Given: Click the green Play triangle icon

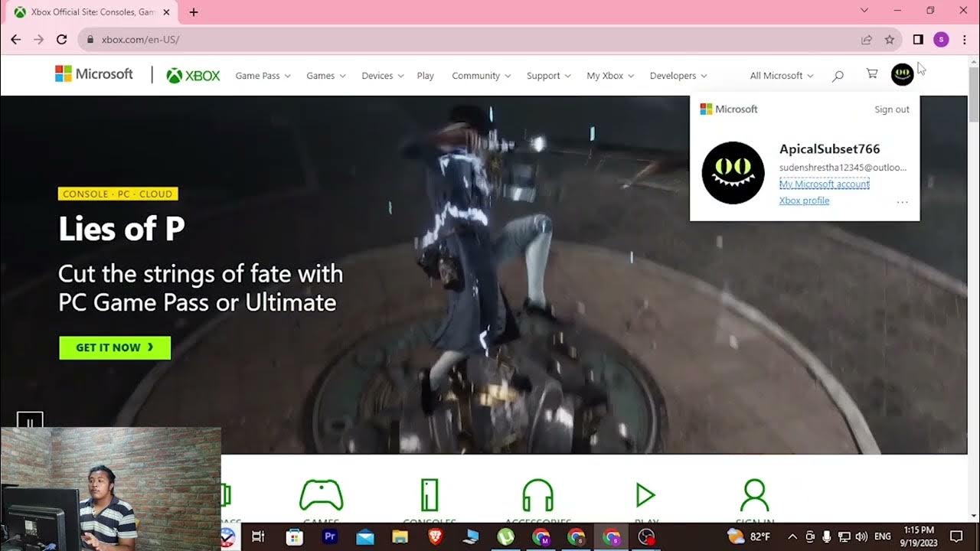Looking at the screenshot, I should (645, 495).
